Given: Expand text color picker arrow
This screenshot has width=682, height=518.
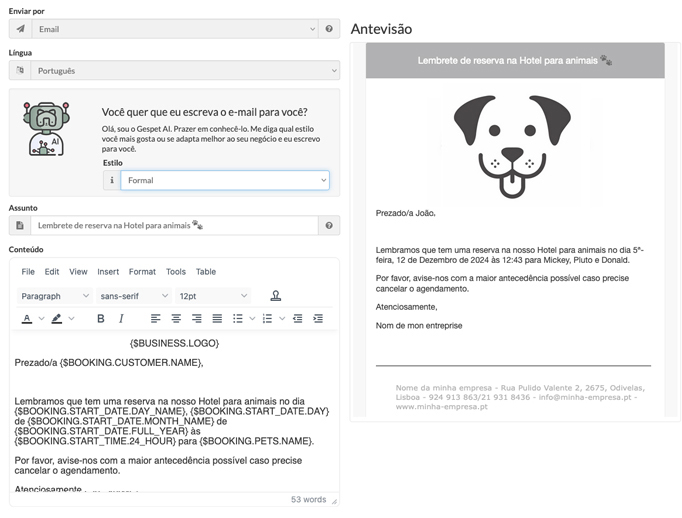Looking at the screenshot, I should [41, 318].
